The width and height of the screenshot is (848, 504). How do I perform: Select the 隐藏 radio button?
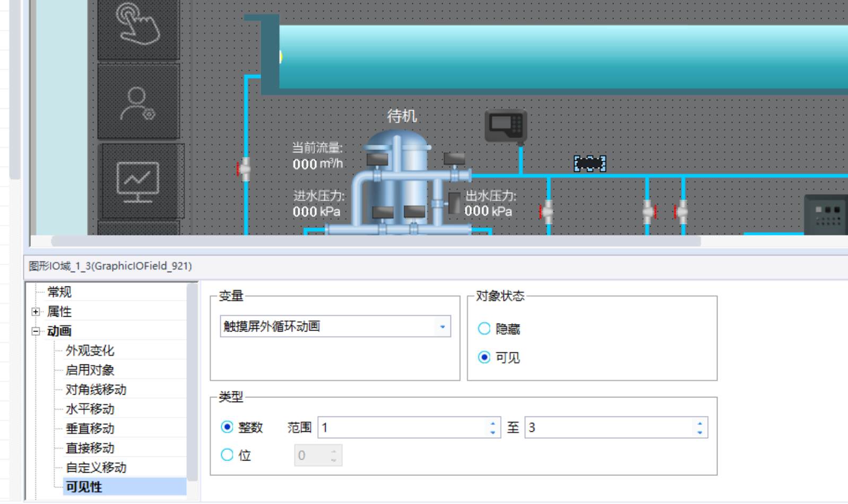pyautogui.click(x=484, y=328)
